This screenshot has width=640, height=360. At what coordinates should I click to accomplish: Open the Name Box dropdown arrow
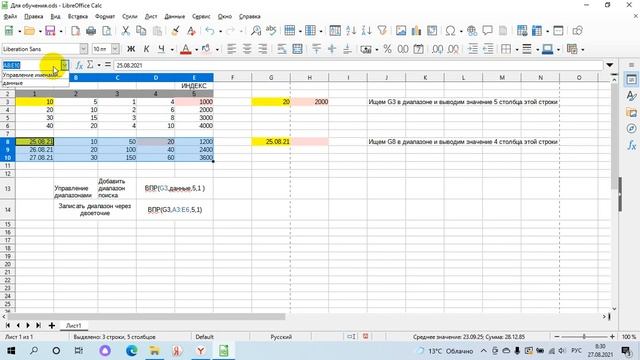click(x=64, y=65)
